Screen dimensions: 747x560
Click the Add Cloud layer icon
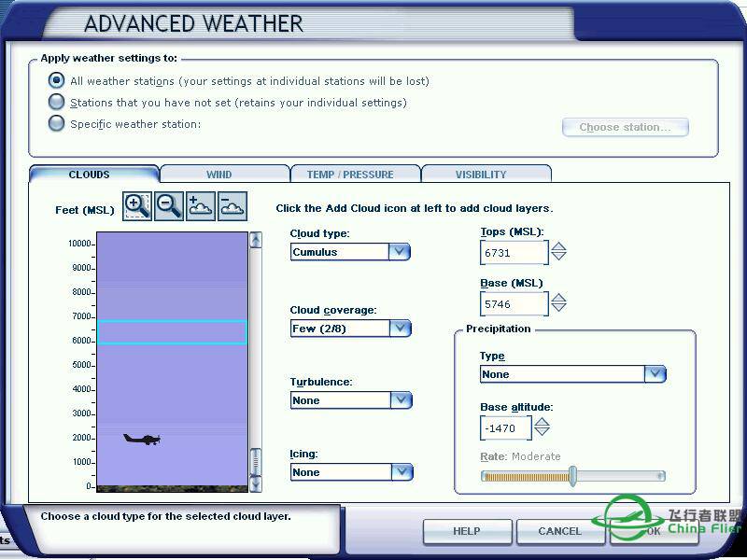(201, 206)
